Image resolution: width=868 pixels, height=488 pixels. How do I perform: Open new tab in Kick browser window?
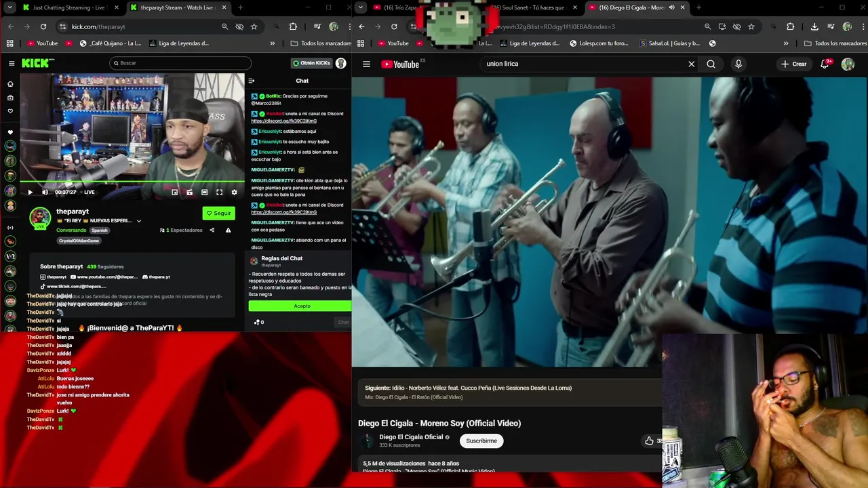240,7
